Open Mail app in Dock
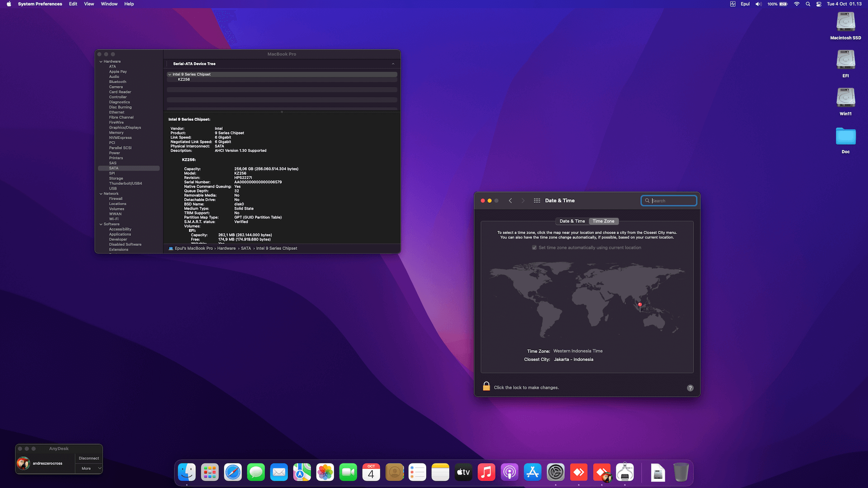 [x=279, y=472]
